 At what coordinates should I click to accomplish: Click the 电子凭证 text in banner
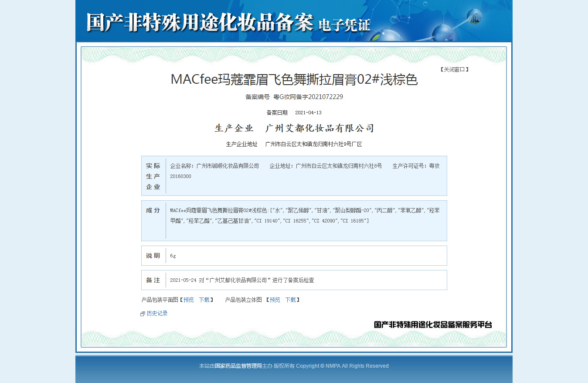[x=345, y=25]
